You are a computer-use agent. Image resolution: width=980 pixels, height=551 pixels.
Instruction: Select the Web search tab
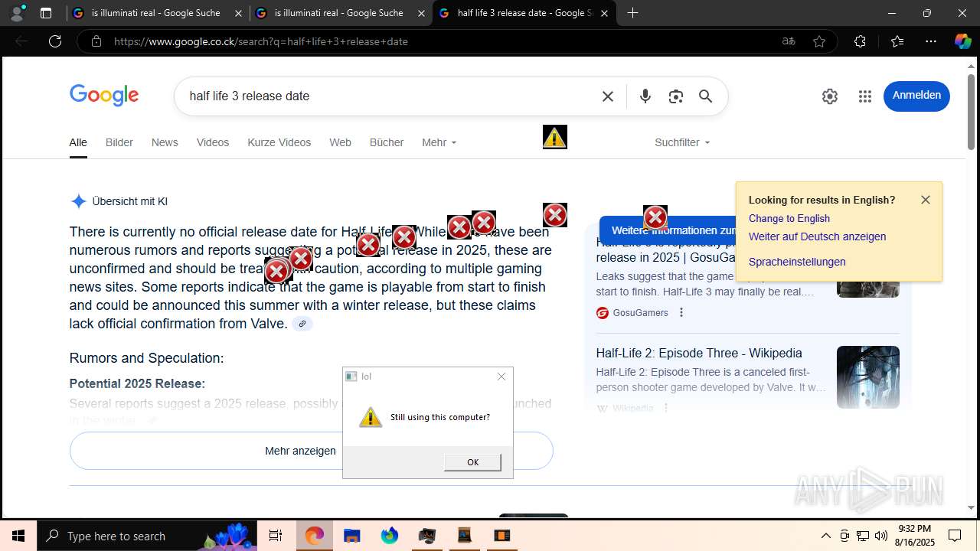(x=340, y=142)
